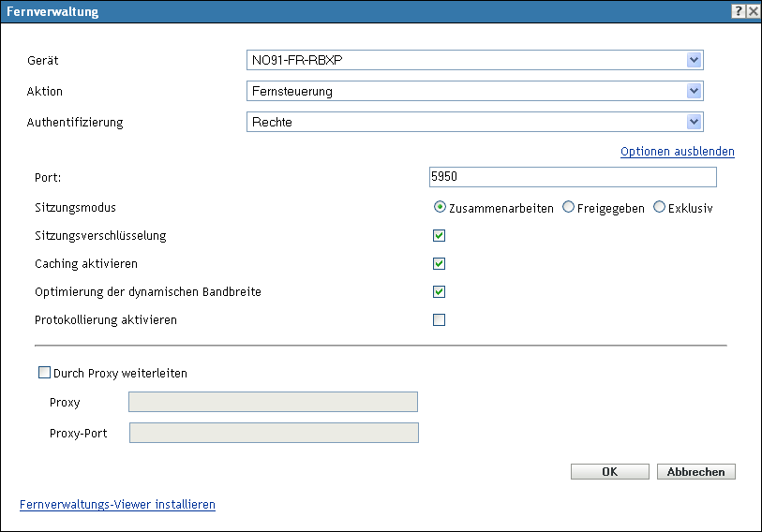
Task: Select Freigegeben session mode
Action: [568, 208]
